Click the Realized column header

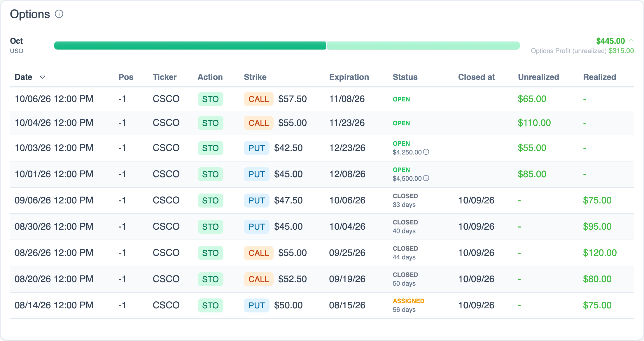click(599, 77)
